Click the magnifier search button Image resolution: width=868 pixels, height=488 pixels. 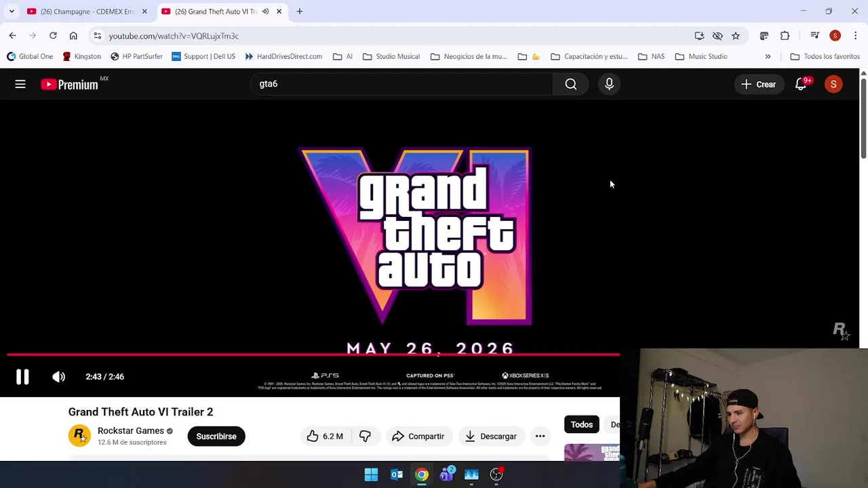pyautogui.click(x=571, y=84)
